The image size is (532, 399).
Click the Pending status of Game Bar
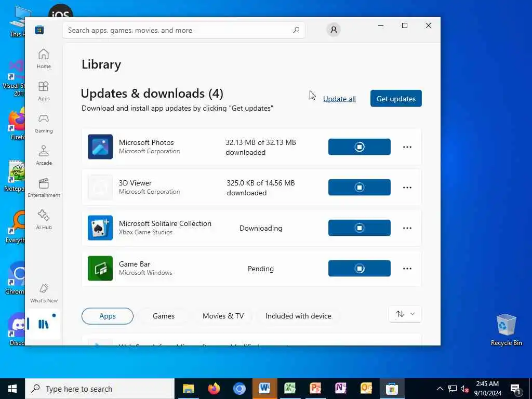pyautogui.click(x=261, y=269)
